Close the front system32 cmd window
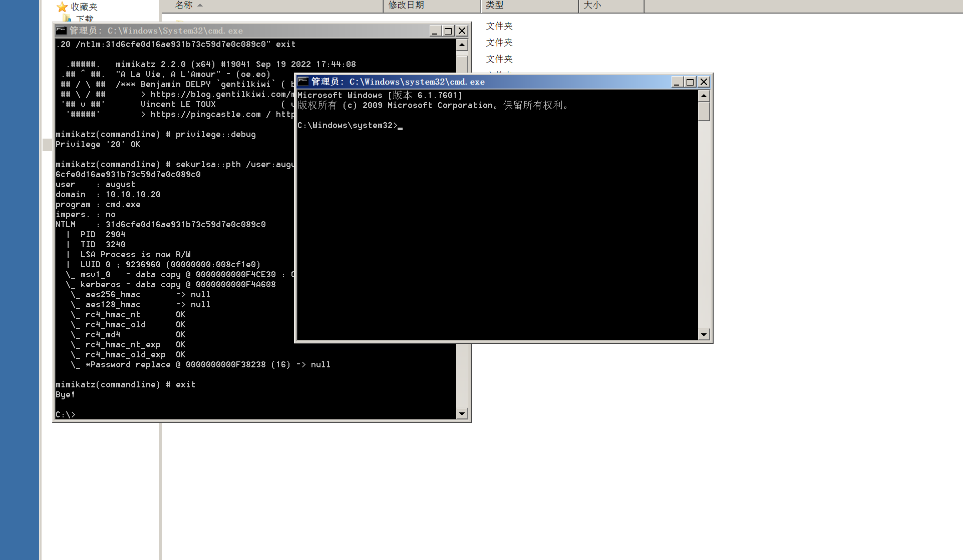Viewport: 963px width, 560px height. coord(704,82)
